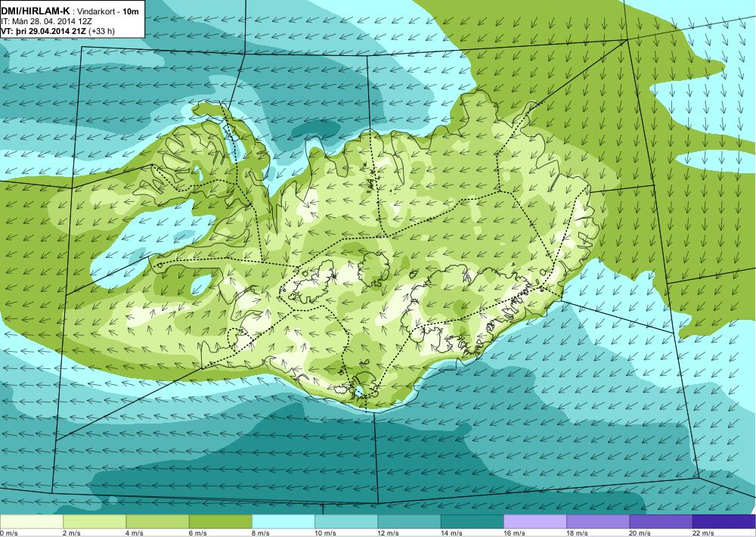Select the '4 m/s' legend label

135,533
